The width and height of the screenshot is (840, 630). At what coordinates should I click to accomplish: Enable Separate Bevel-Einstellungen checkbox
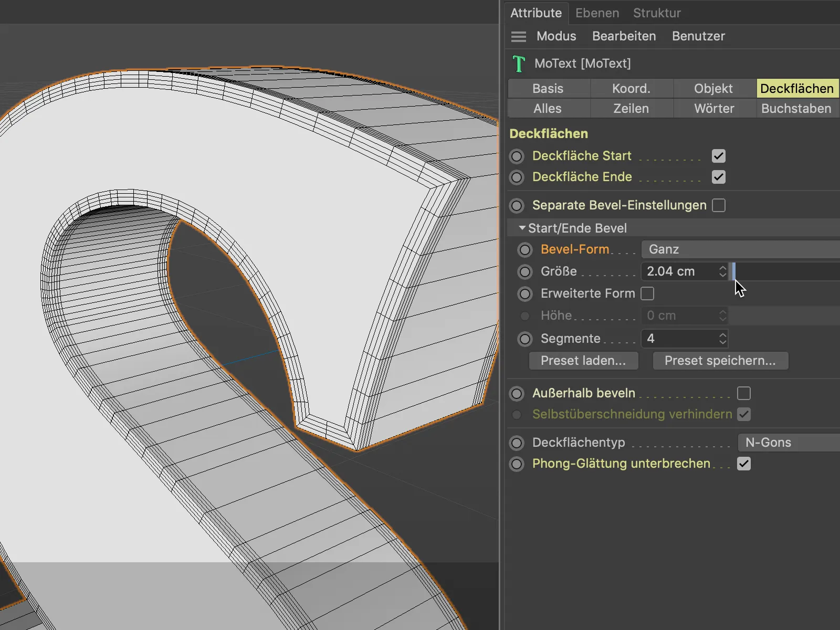tap(719, 205)
